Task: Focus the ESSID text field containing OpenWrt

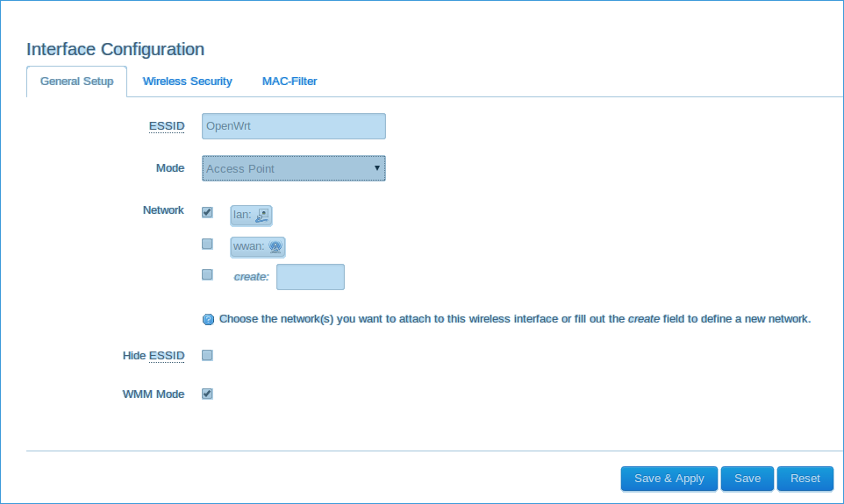Action: pos(293,126)
